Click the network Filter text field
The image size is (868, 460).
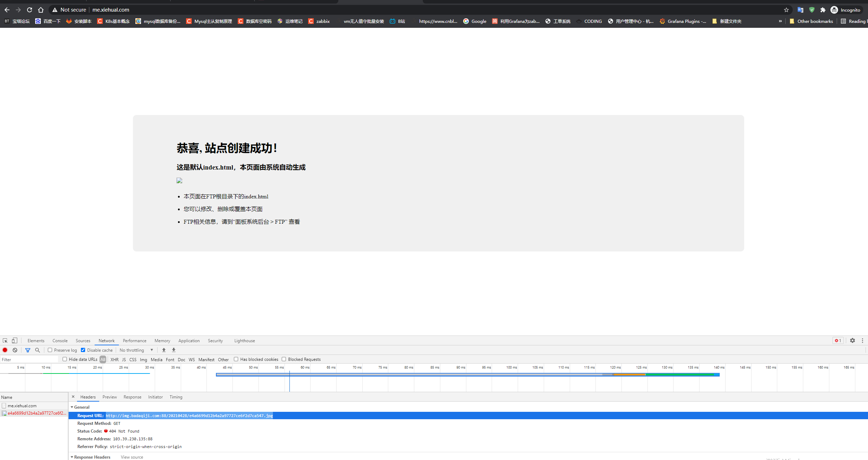[x=30, y=359]
